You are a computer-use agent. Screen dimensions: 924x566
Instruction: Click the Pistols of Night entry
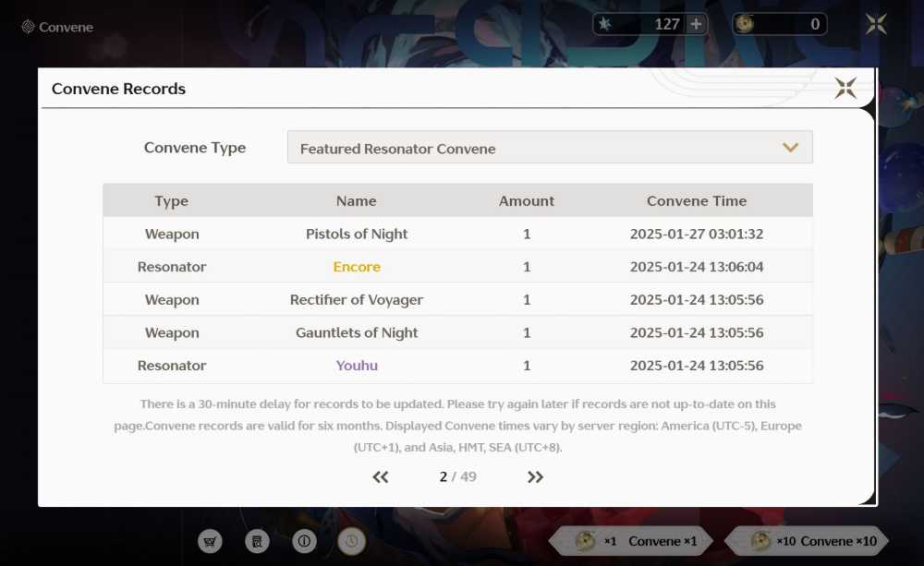[357, 234]
